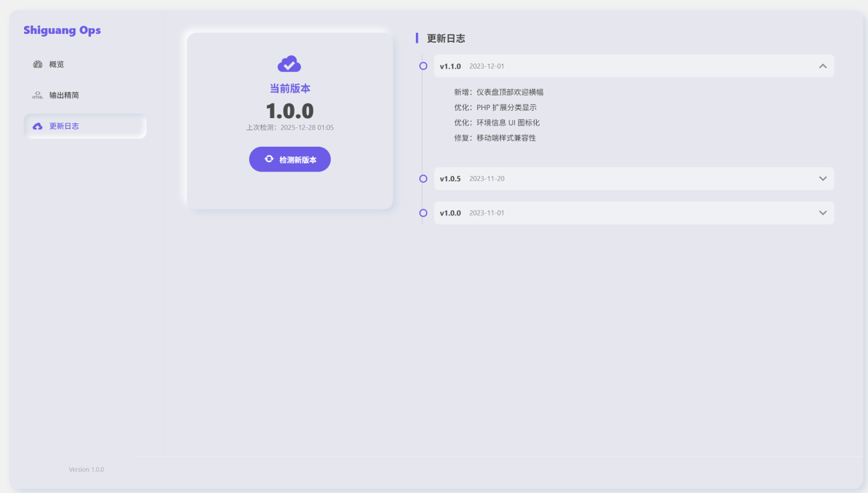
Task: Click the Version 1.0.0 footer text
Action: [86, 470]
